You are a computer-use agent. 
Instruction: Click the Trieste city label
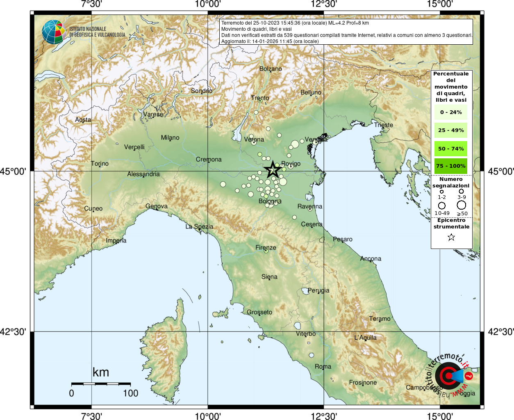383,125
